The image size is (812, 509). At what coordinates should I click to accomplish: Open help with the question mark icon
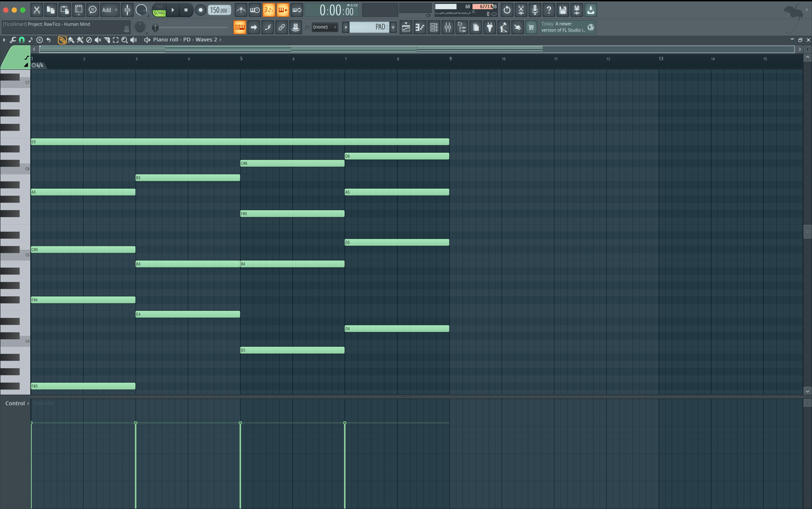[549, 10]
